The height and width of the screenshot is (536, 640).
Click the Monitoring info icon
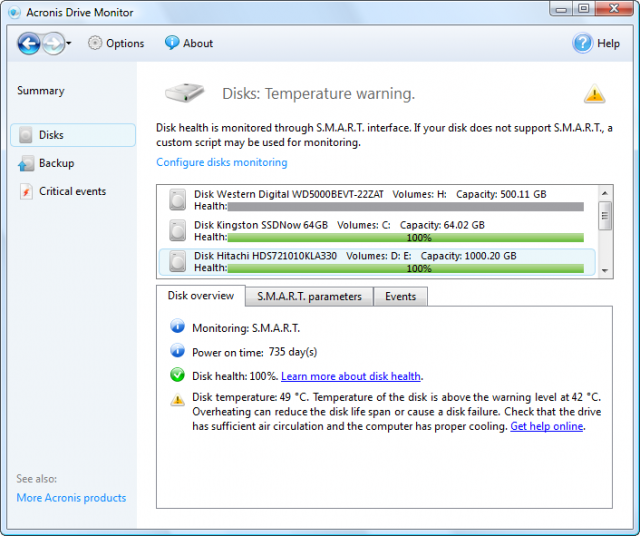tap(178, 326)
